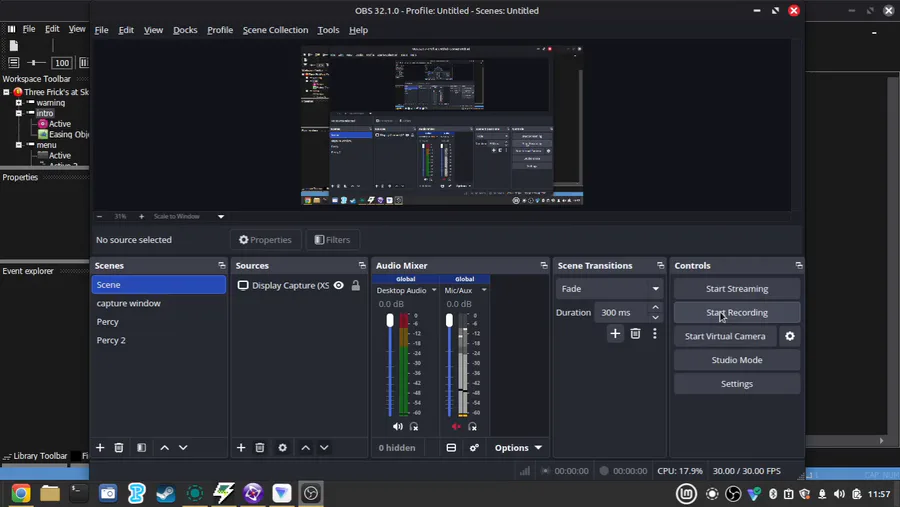Open Fade transition type dropdown
The image size is (900, 507).
(609, 289)
